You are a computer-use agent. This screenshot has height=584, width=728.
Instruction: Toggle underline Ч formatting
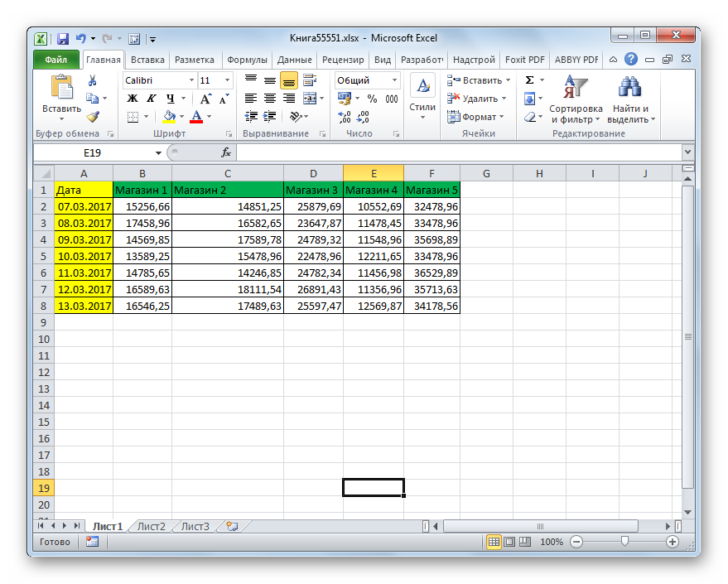click(171, 99)
